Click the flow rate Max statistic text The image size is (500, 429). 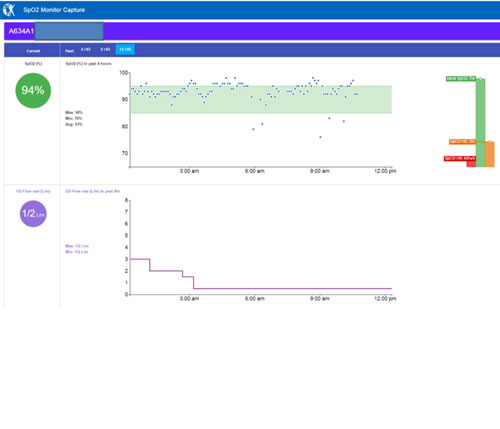click(x=77, y=246)
